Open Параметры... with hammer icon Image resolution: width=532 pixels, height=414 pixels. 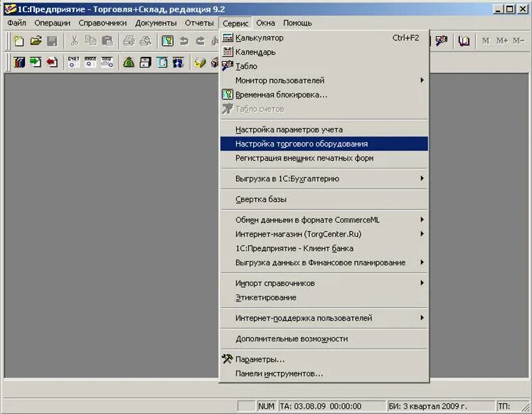point(324,359)
